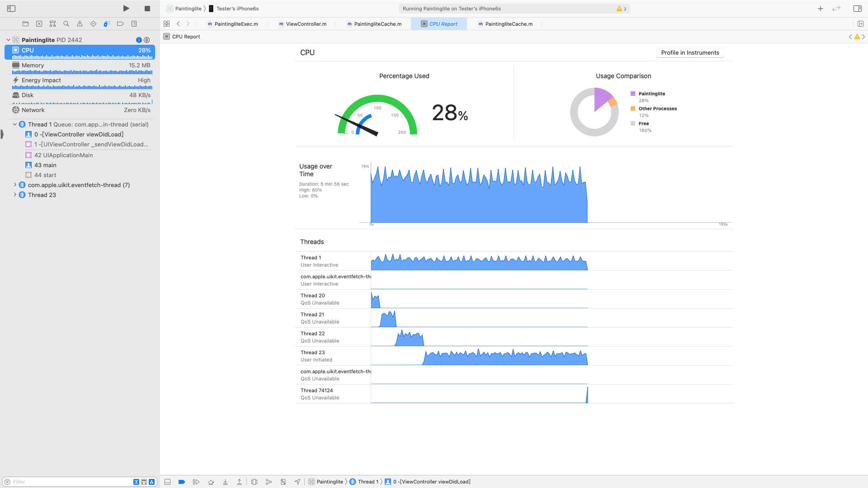Switch to the PaintingliteExec.m tab
Image resolution: width=868 pixels, height=488 pixels.
[236, 24]
